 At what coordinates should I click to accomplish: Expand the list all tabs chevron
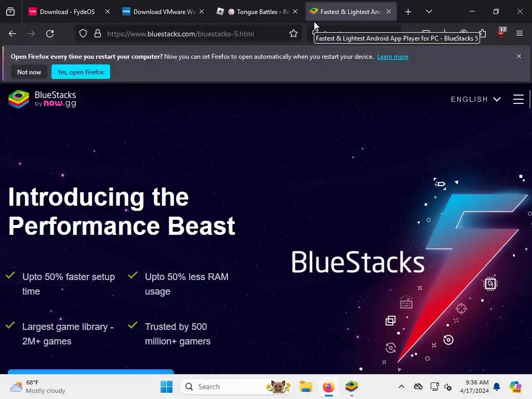tap(429, 11)
